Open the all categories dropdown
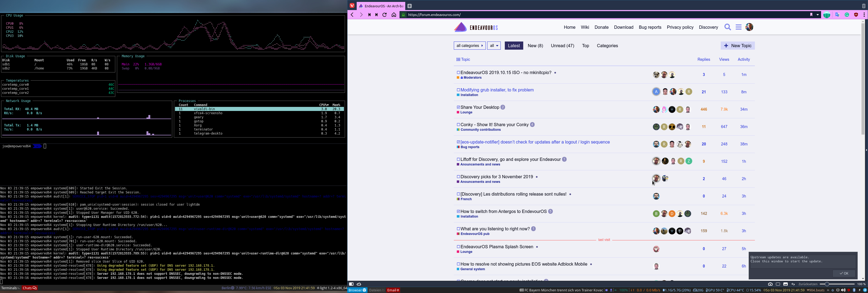This screenshot has width=868, height=293. point(470,46)
